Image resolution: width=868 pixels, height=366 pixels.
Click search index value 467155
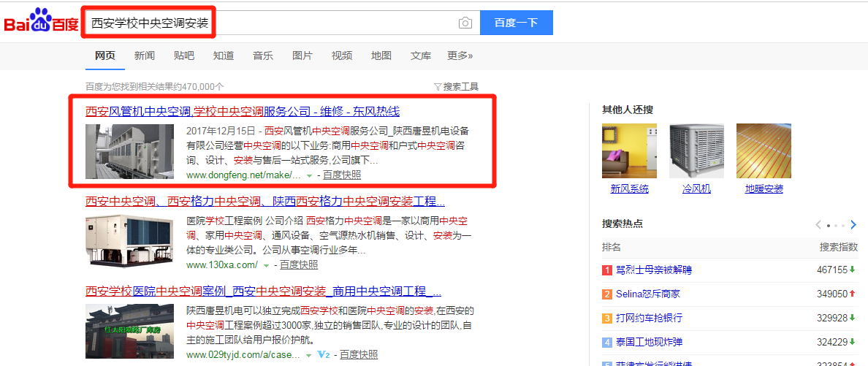[x=832, y=270]
